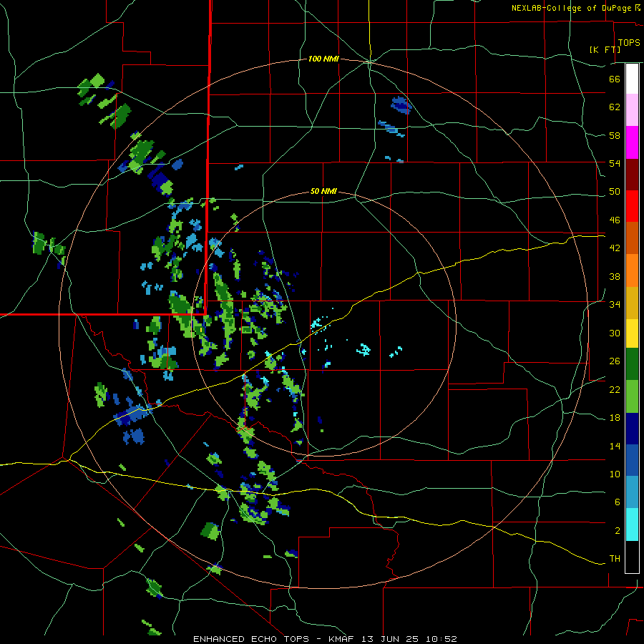Image resolution: width=644 pixels, height=644 pixels.
Task: Select legend value 58
Action: 615,135
